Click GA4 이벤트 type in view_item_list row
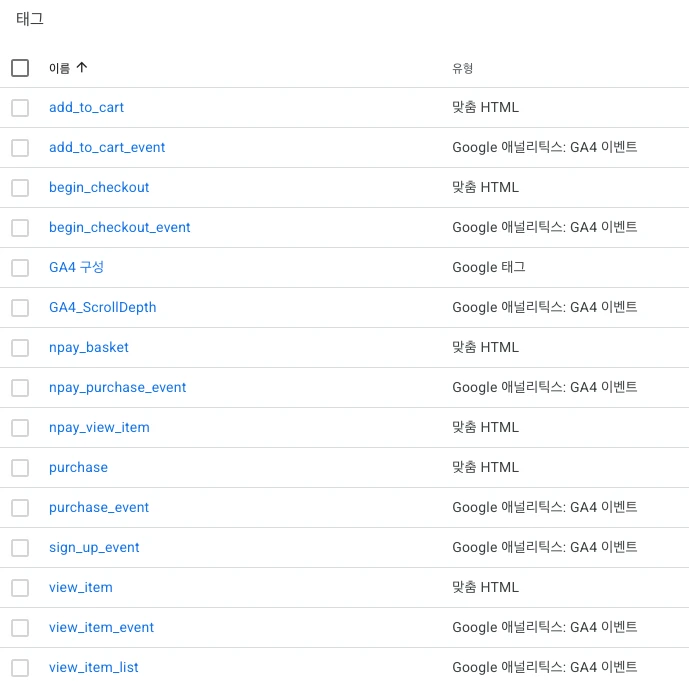The image size is (689, 685). (x=544, y=667)
